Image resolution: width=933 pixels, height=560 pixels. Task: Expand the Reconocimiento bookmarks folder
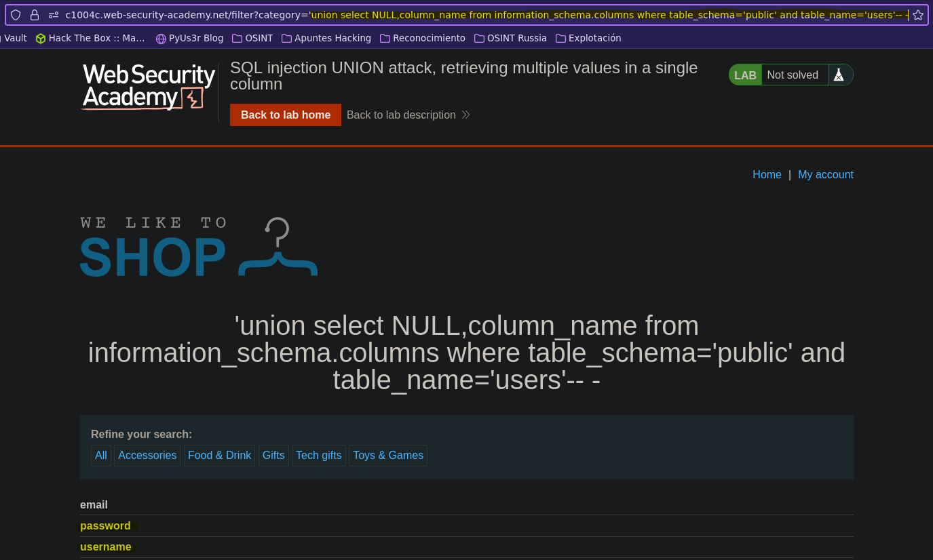point(422,38)
